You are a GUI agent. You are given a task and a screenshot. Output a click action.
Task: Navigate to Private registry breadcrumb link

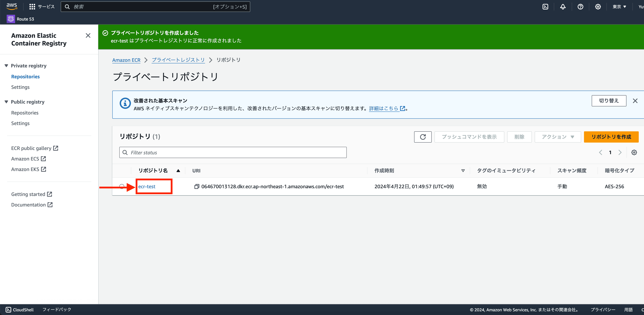coord(178,60)
